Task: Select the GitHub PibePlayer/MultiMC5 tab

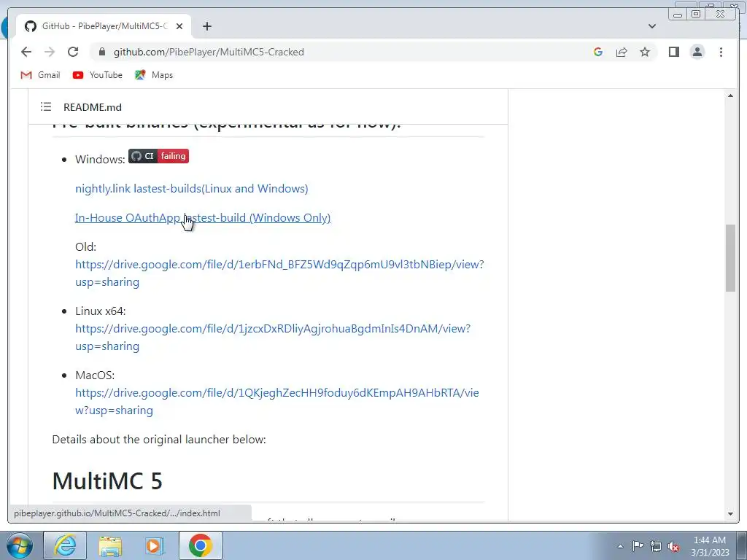Action: [x=104, y=26]
